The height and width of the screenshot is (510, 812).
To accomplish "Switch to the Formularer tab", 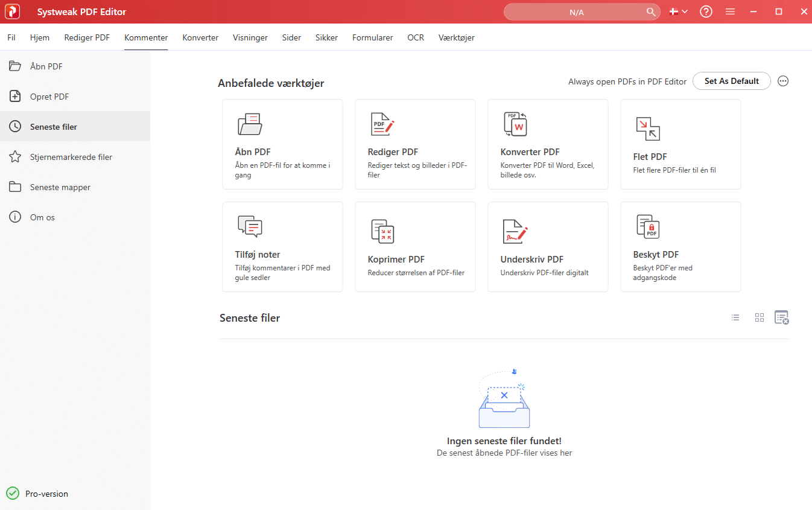I will 373,37.
